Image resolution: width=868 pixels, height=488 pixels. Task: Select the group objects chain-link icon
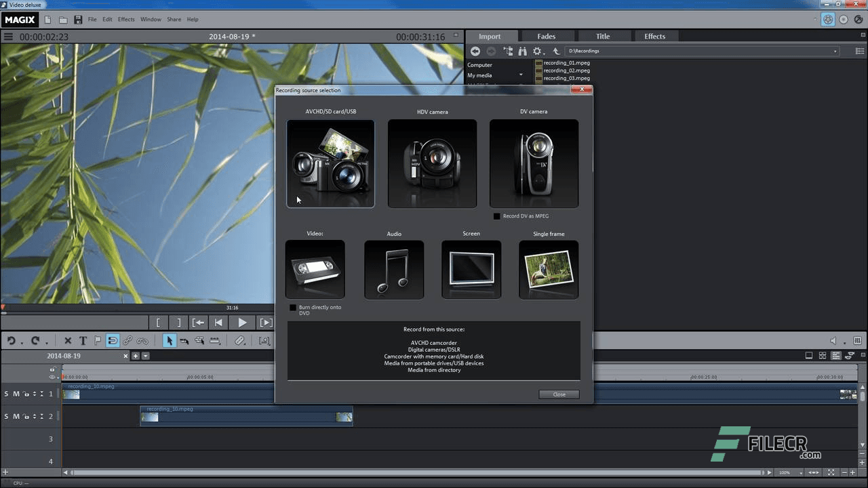click(127, 340)
